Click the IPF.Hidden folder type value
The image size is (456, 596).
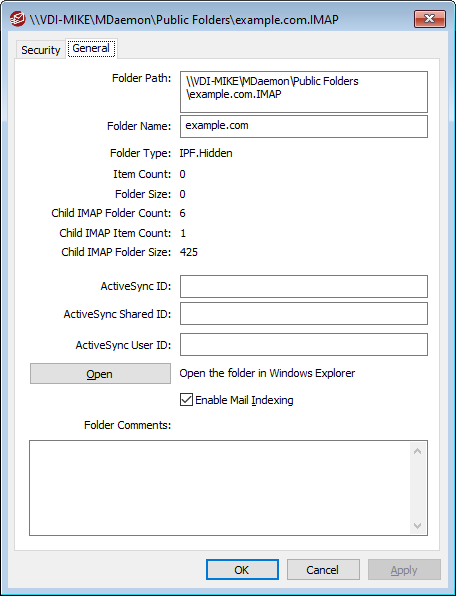[206, 153]
